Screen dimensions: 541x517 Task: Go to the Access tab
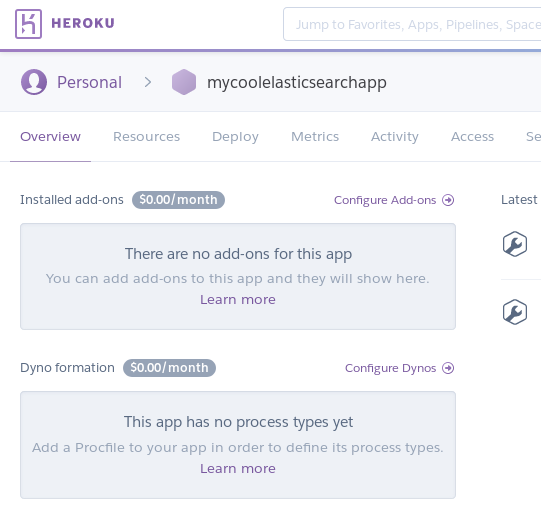pos(472,137)
